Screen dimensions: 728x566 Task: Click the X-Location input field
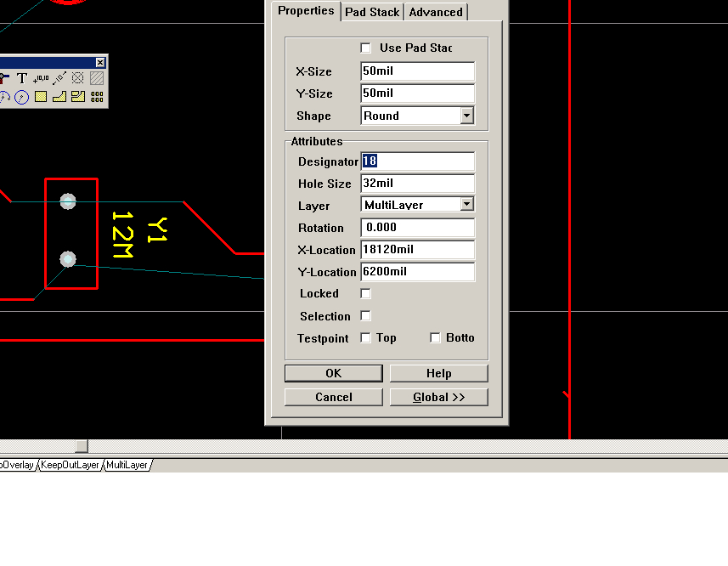tap(417, 250)
